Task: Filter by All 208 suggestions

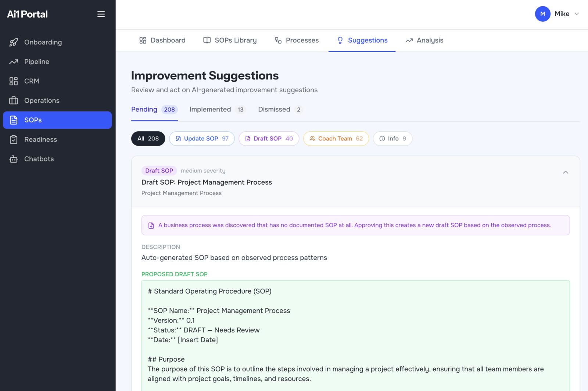Action: [148, 139]
